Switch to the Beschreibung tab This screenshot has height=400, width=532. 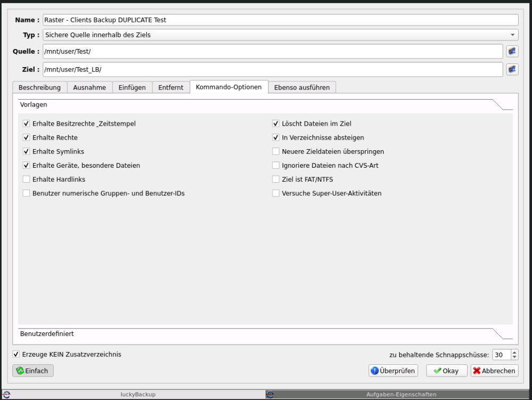point(40,87)
